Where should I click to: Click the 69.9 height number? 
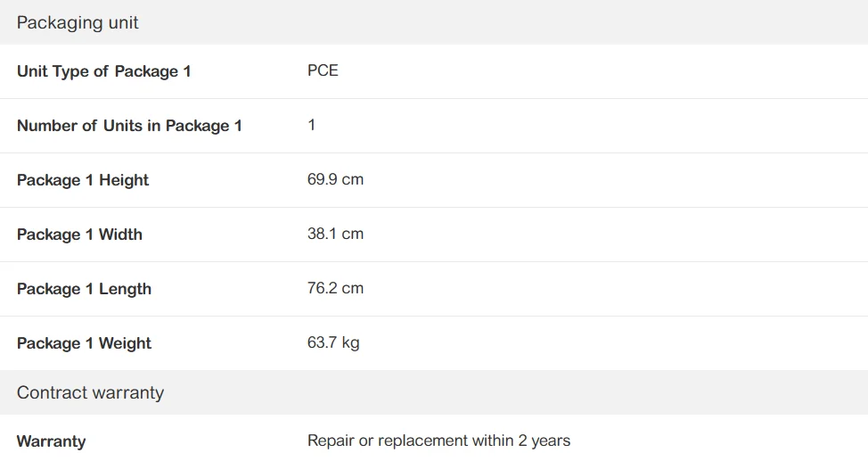tap(322, 179)
